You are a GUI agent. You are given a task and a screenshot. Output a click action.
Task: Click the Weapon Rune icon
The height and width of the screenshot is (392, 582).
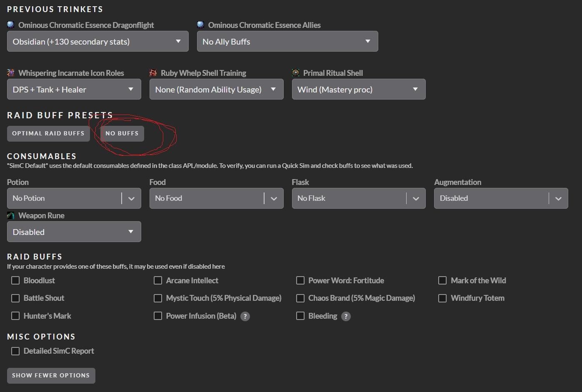11,216
